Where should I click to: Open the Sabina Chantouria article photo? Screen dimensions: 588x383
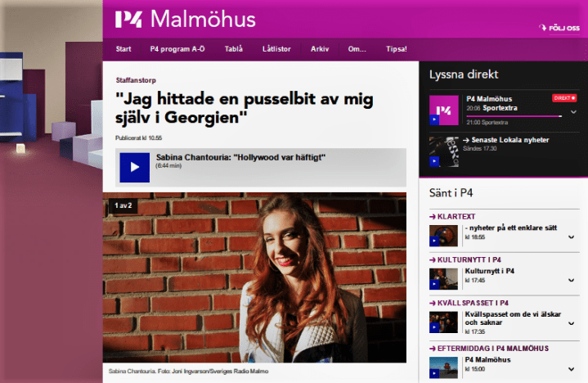254,277
